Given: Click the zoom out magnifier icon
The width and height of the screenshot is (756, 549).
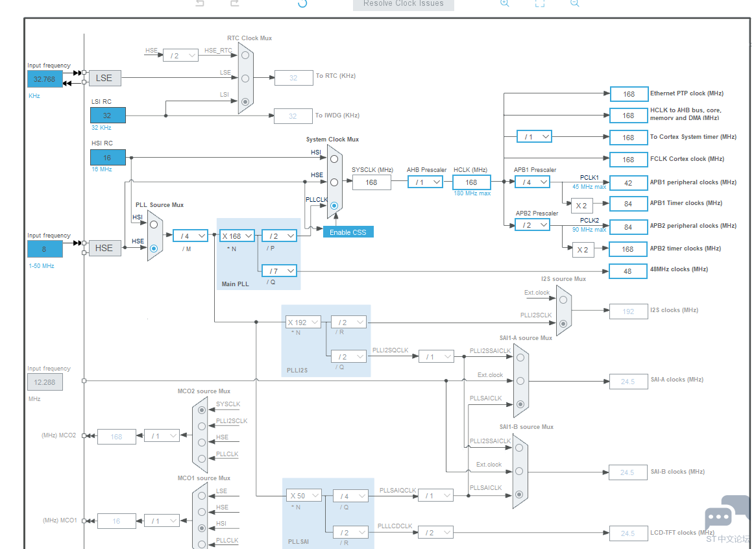Looking at the screenshot, I should [574, 3].
